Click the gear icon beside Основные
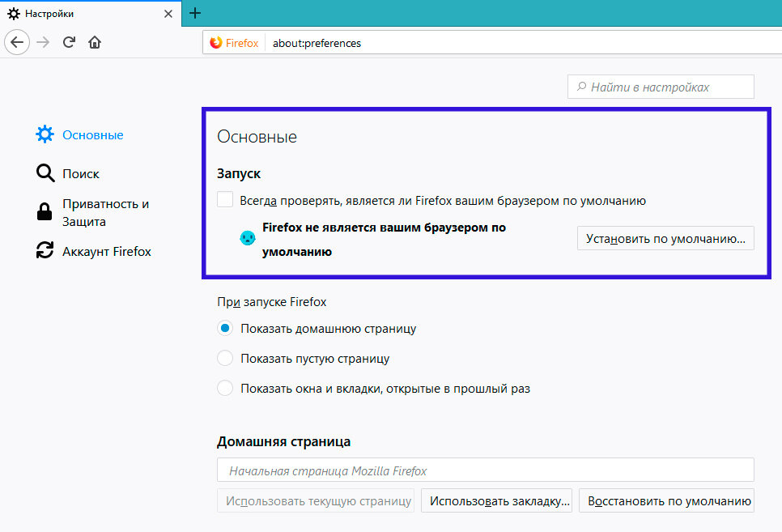 [45, 134]
